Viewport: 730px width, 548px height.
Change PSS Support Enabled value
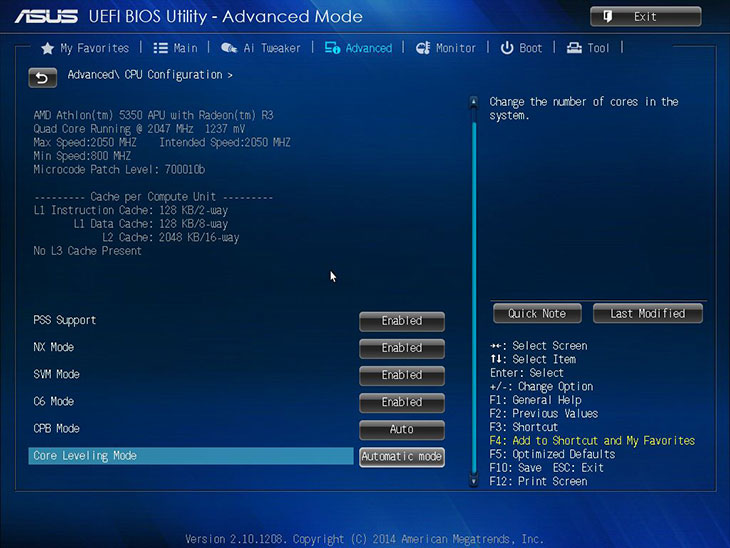402,321
